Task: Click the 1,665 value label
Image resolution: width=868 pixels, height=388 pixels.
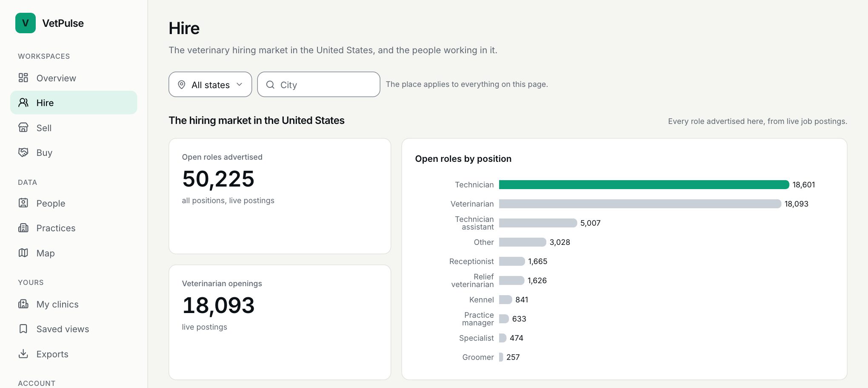Action: pyautogui.click(x=538, y=261)
